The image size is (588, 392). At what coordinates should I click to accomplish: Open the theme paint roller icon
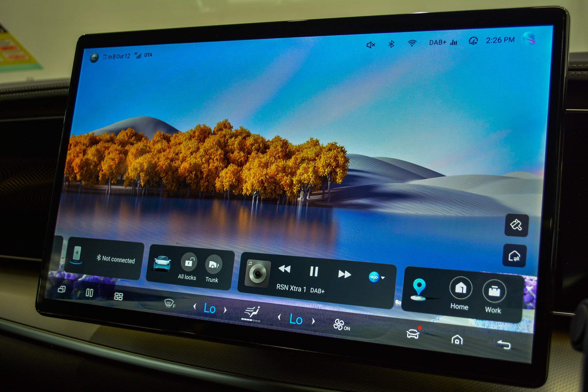pyautogui.click(x=516, y=225)
